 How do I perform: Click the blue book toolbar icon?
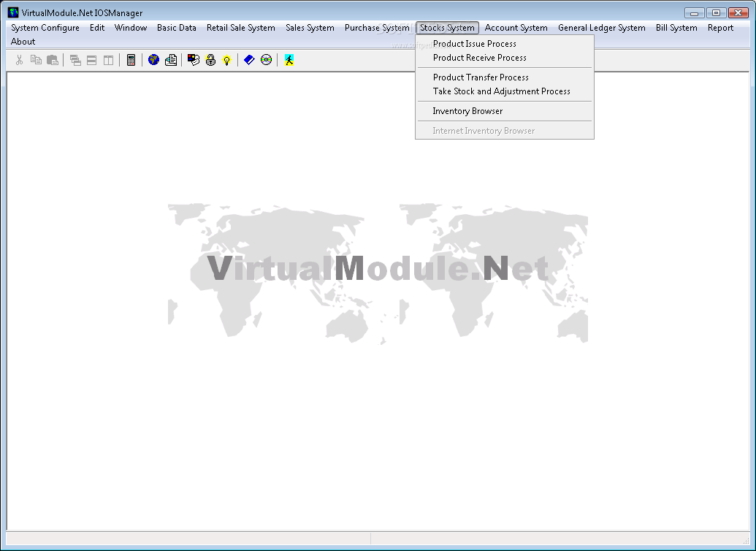[x=249, y=60]
